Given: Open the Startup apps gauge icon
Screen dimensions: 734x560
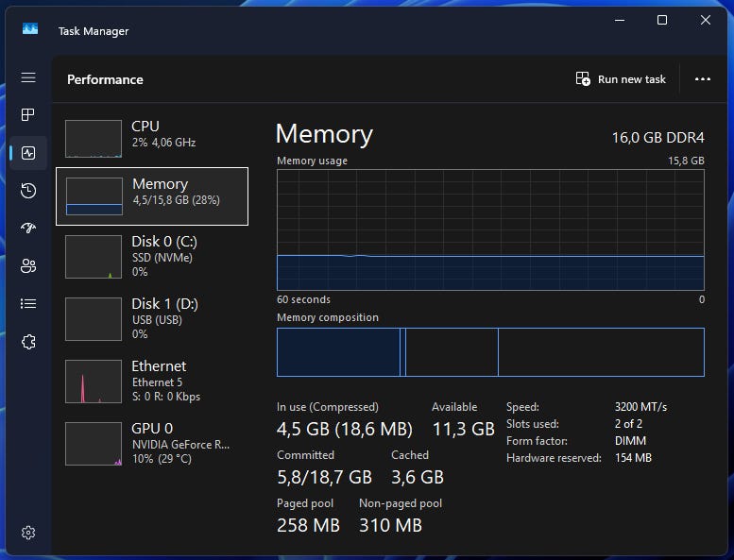Looking at the screenshot, I should click(28, 228).
